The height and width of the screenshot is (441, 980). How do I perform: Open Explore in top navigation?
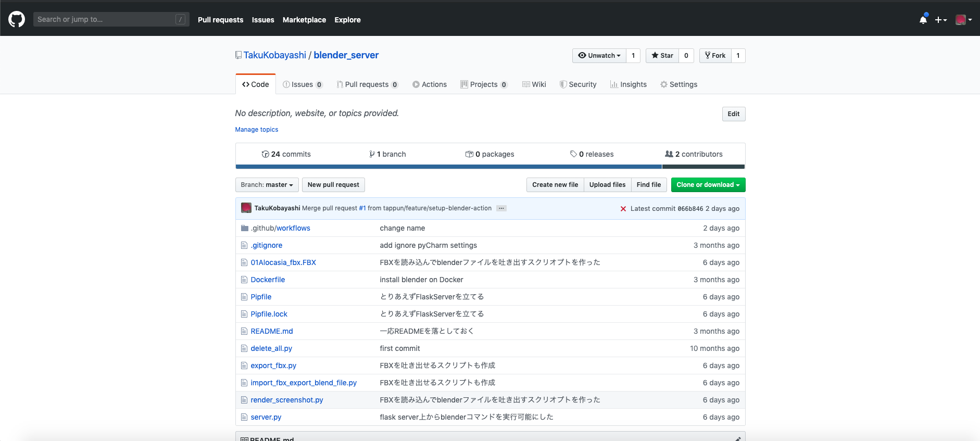(x=347, y=20)
